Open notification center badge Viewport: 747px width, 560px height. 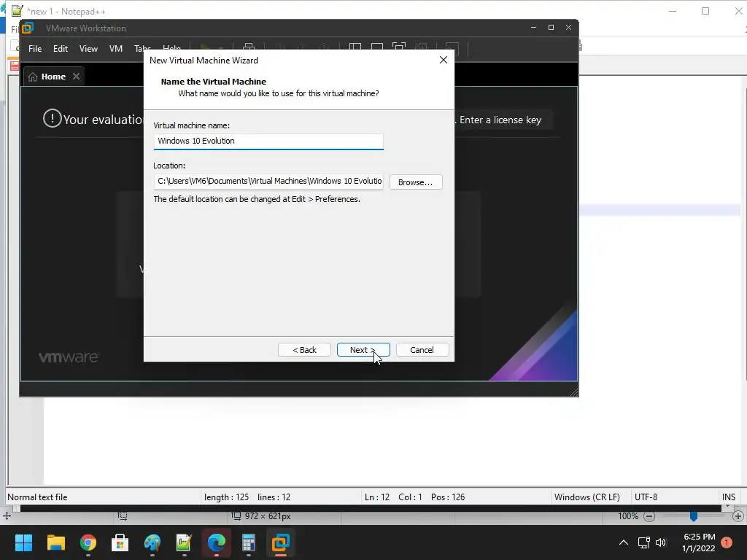[727, 542]
